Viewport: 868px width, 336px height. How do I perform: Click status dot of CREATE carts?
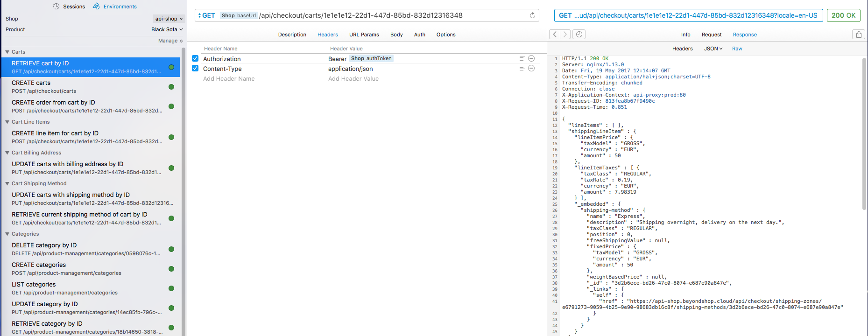pos(171,87)
